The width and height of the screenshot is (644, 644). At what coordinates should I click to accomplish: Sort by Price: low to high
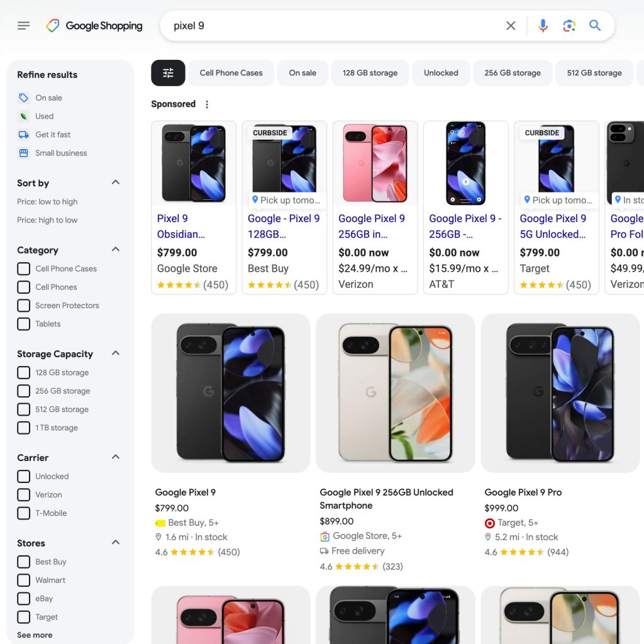(47, 202)
